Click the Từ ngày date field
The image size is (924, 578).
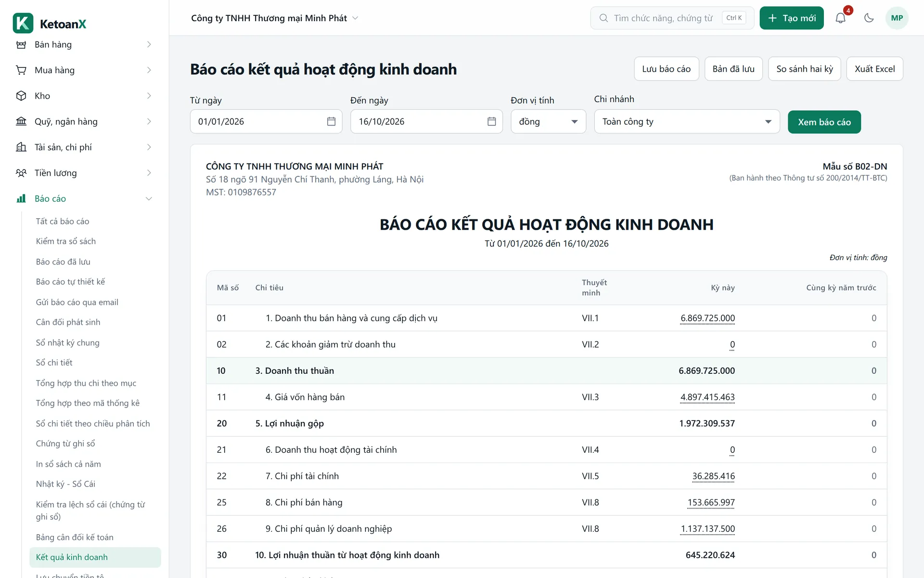pos(266,121)
